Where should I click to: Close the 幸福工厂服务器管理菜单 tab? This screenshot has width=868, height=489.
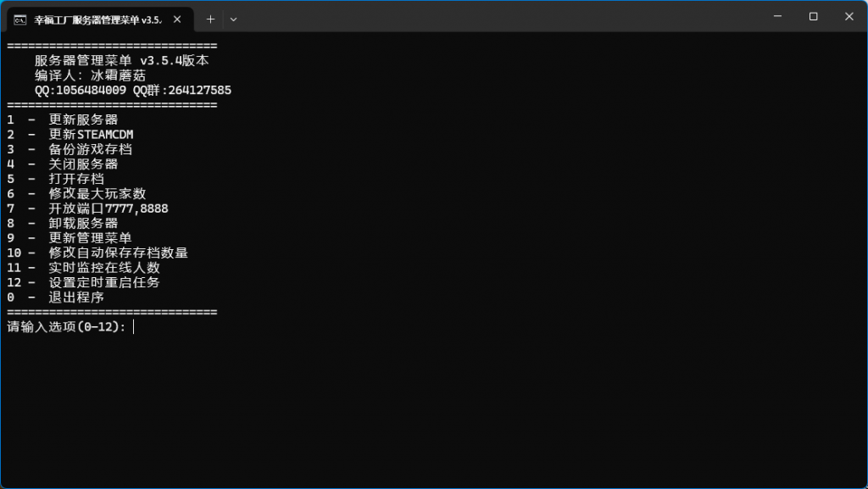point(178,19)
